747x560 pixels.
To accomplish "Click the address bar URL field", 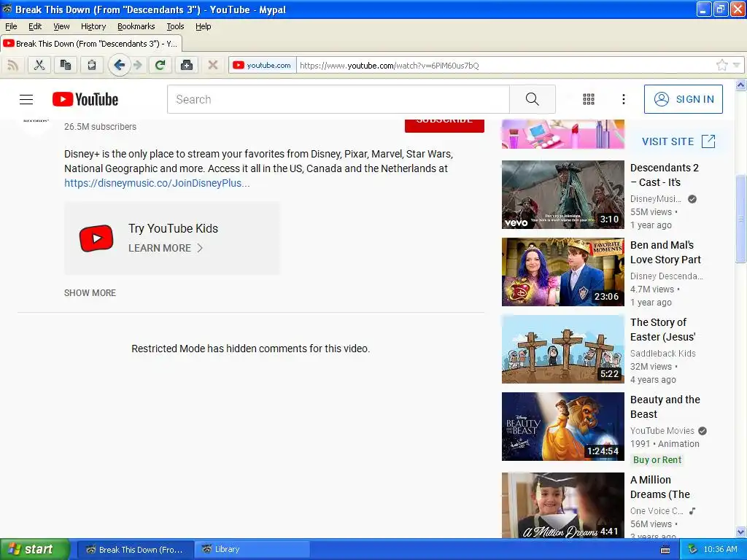I will [505, 65].
